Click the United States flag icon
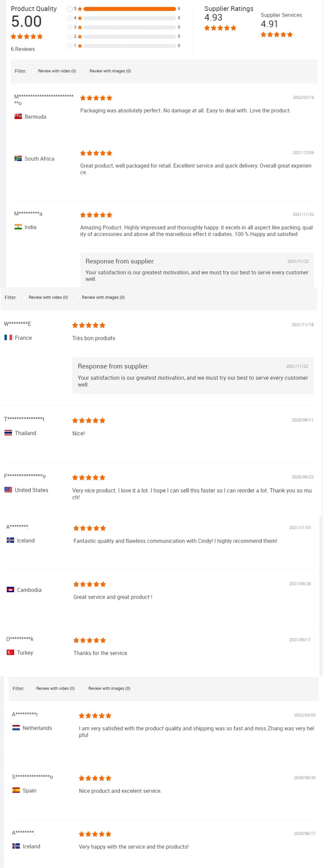The image size is (323, 868). [8, 490]
